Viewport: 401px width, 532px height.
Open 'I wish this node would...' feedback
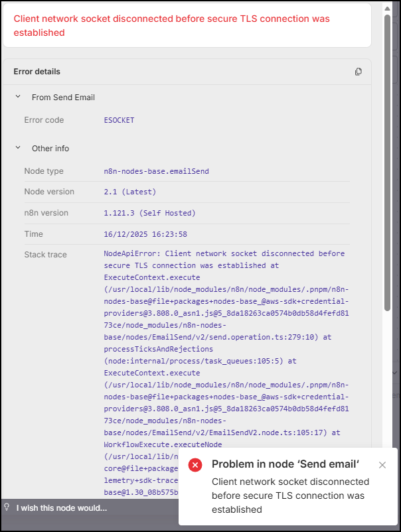(x=62, y=508)
